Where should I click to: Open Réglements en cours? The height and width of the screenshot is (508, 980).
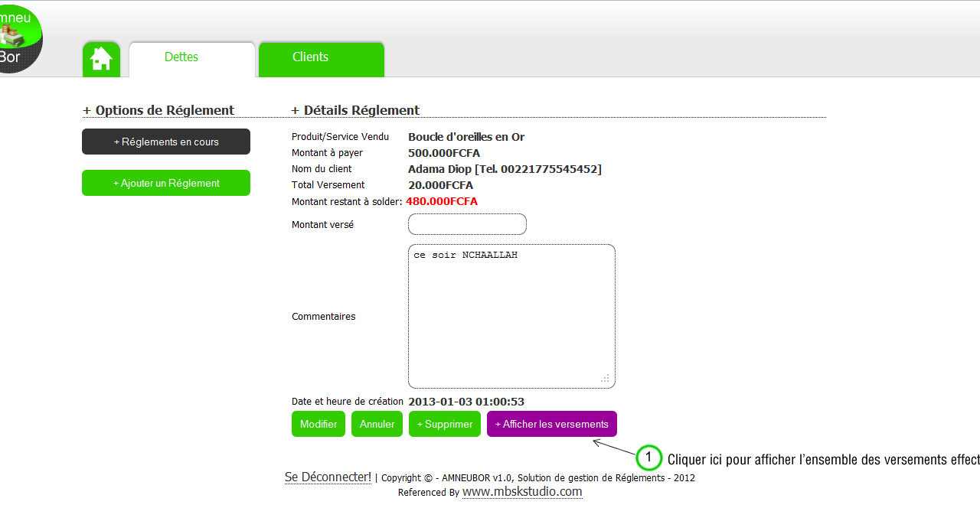(x=166, y=142)
